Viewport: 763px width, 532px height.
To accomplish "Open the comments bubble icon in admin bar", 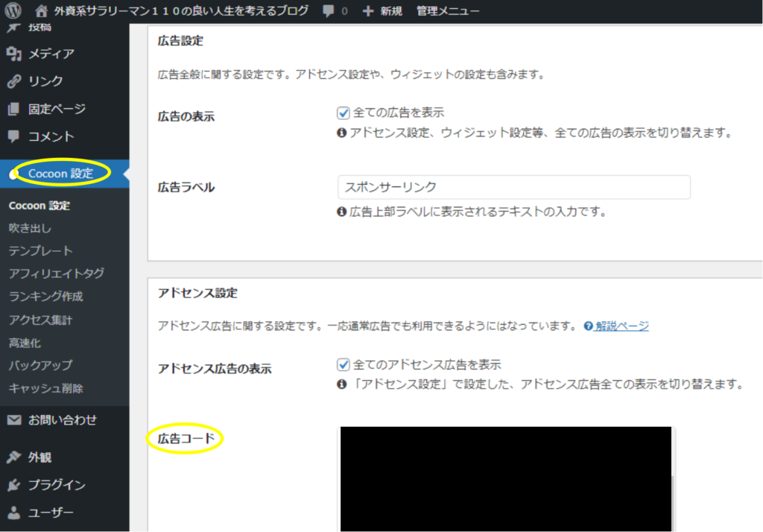I will (329, 10).
